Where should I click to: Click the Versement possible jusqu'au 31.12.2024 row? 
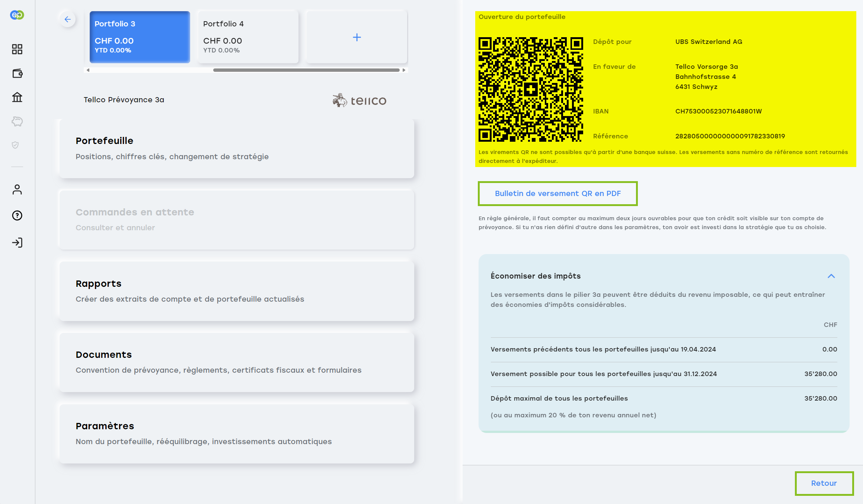(664, 374)
